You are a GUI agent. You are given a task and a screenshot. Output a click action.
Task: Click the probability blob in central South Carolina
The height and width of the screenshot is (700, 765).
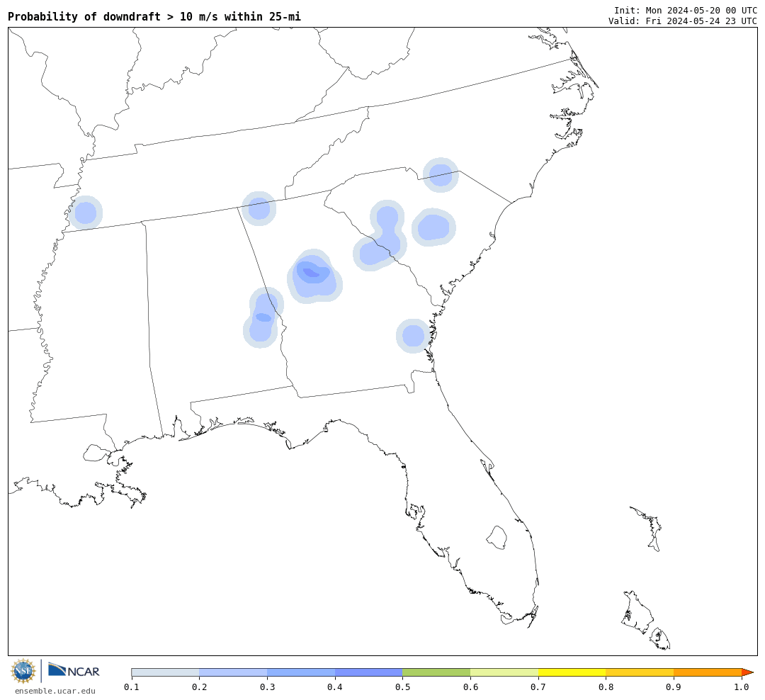433,227
